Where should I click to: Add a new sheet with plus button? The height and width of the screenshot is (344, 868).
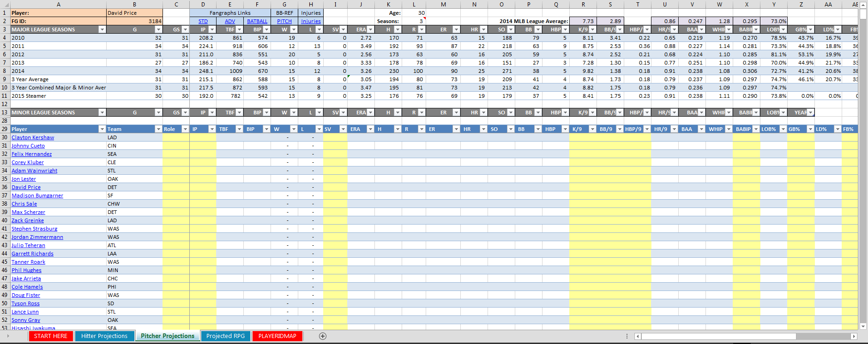pos(323,336)
